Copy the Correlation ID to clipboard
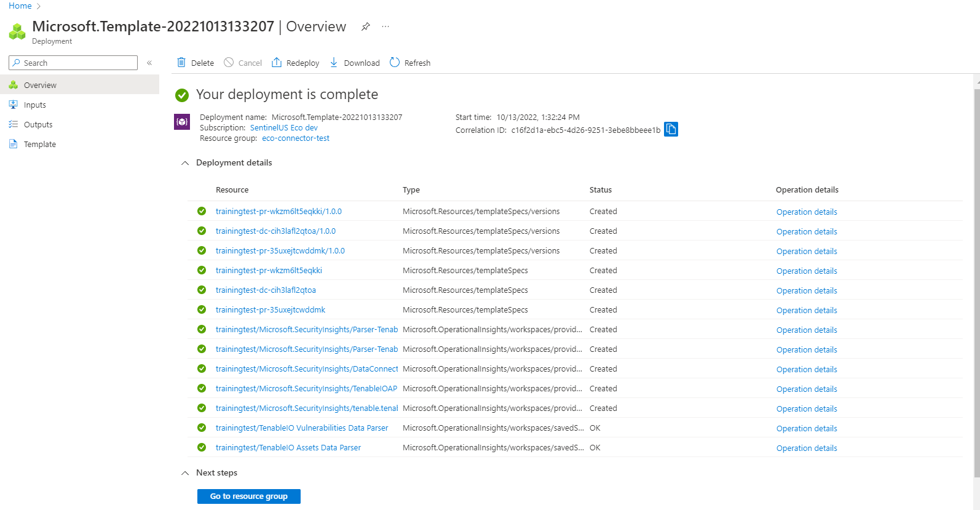This screenshot has height=510, width=980. pyautogui.click(x=671, y=129)
